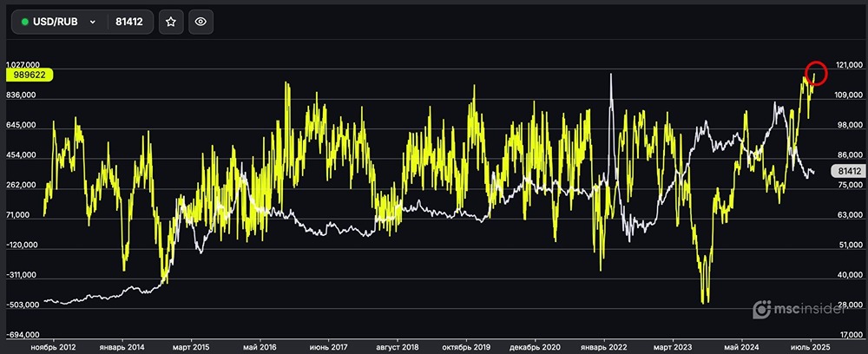Click the август 2018 date label
The width and height of the screenshot is (868, 354).
[398, 347]
